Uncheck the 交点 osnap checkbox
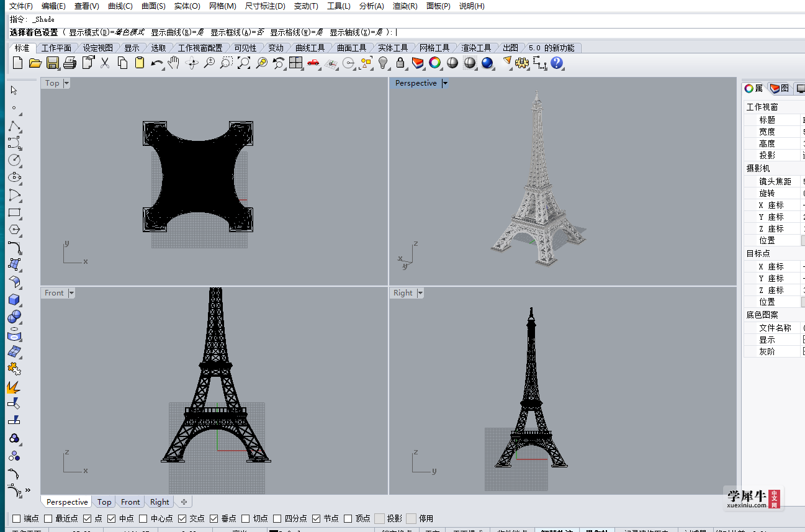The width and height of the screenshot is (805, 532). click(x=182, y=518)
